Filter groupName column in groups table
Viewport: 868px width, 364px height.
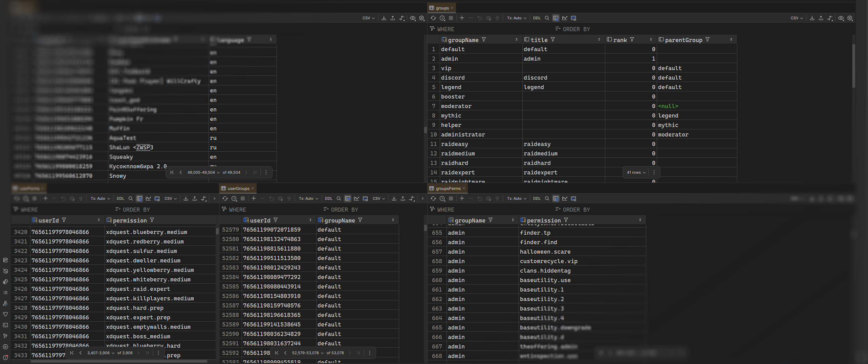pyautogui.click(x=484, y=40)
